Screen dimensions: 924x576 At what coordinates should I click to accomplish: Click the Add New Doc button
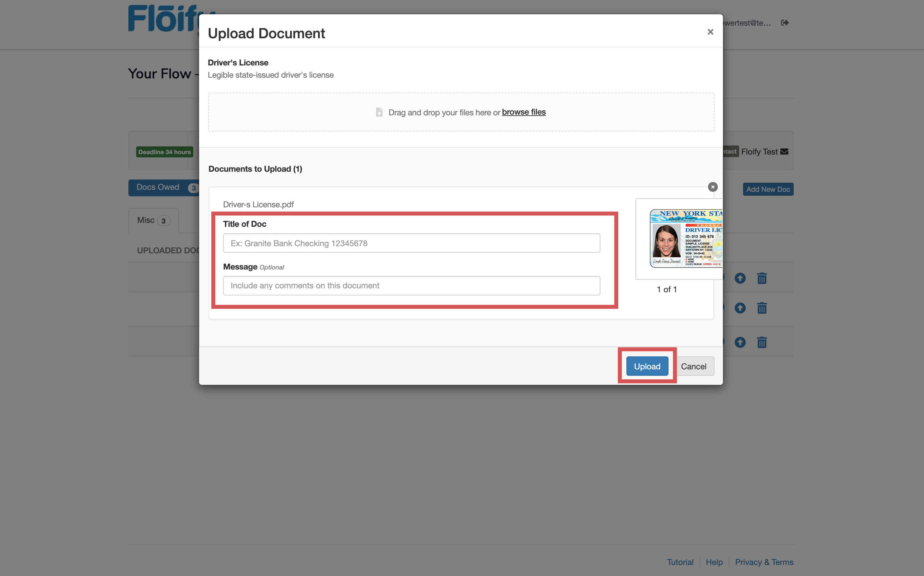(768, 189)
